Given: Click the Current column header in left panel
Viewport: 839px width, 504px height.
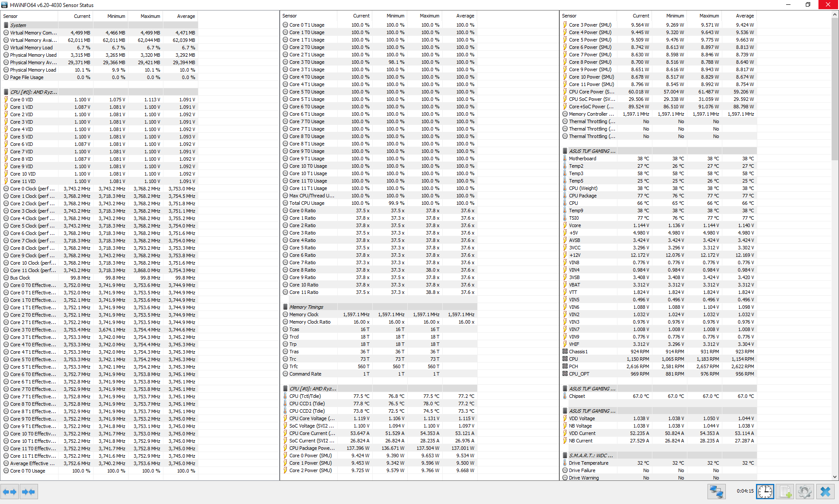Looking at the screenshot, I should 82,16.
